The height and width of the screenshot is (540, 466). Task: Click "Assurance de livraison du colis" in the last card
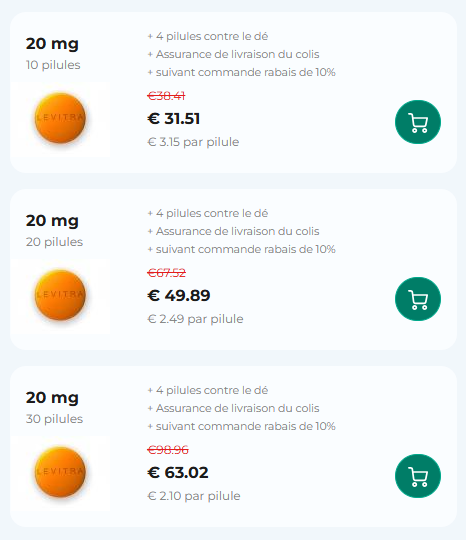point(238,408)
